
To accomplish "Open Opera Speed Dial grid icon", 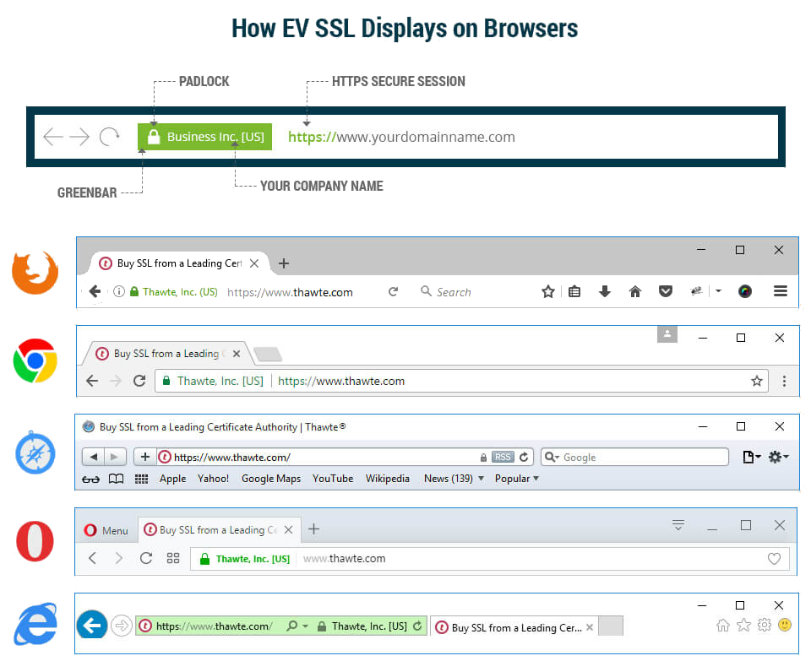I will coord(172,558).
